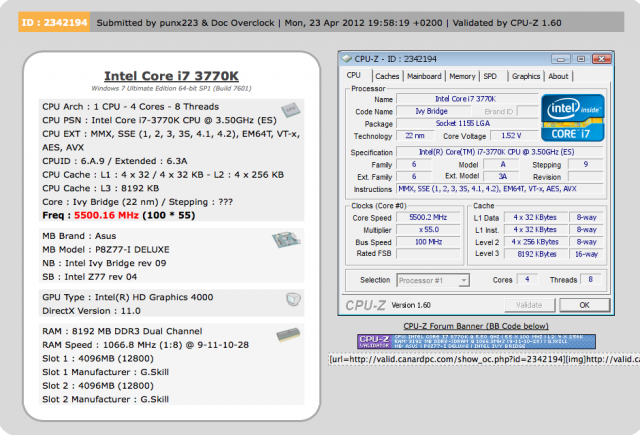Switch to the Caches tab

[387, 76]
